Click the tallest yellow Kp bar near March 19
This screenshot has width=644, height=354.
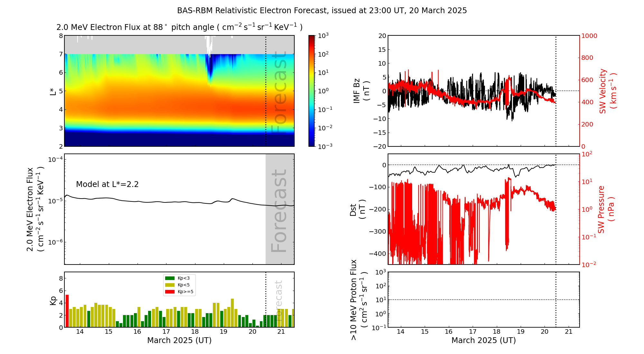[x=232, y=313]
